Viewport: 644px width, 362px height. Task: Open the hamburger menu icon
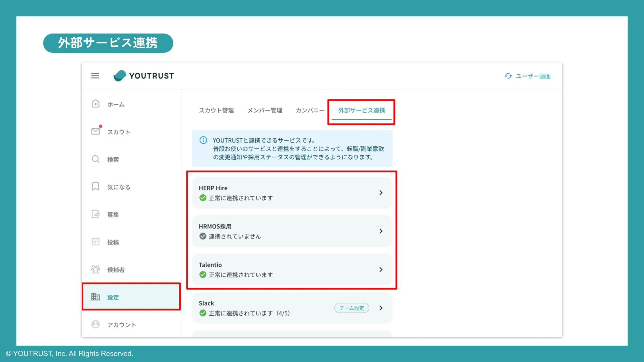point(95,76)
